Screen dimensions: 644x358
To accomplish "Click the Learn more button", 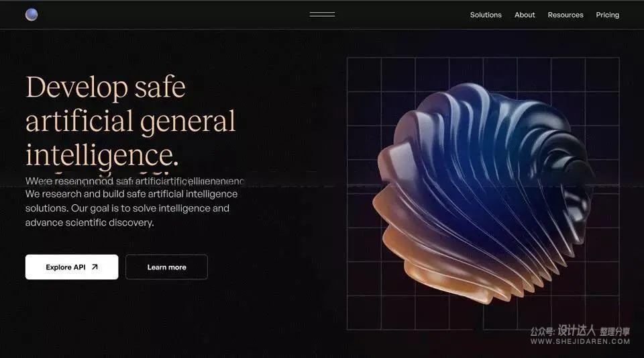I will 166,267.
